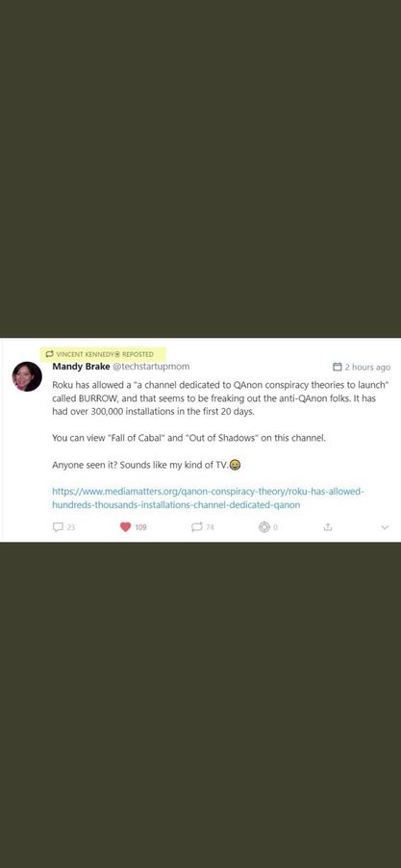Click the tip coin icon
Image resolution: width=401 pixels, height=868 pixels.
pos(264,527)
